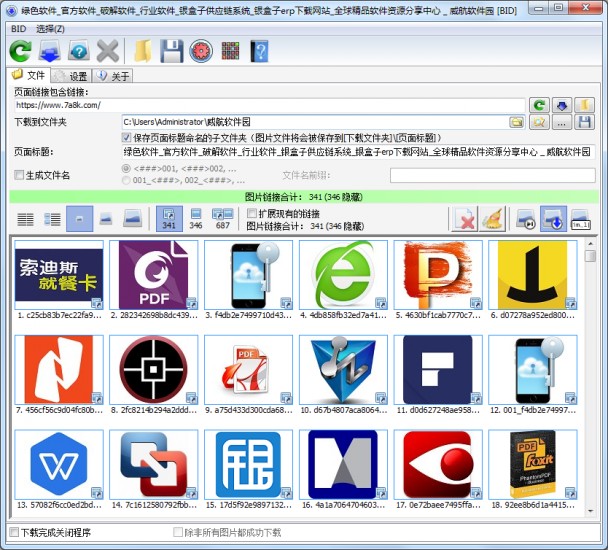
Task: Click the red X delete images icon
Action: 464,219
